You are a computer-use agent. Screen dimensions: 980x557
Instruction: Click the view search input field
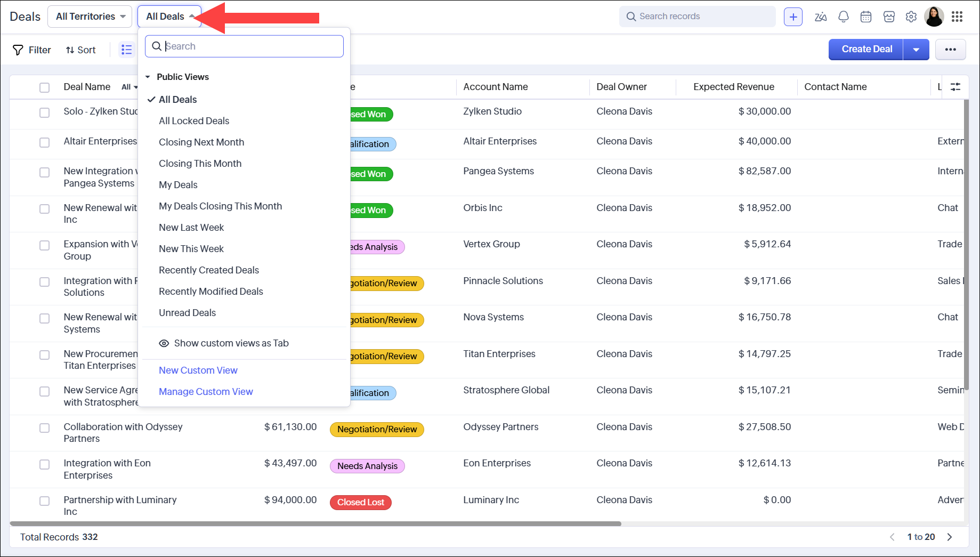250,46
